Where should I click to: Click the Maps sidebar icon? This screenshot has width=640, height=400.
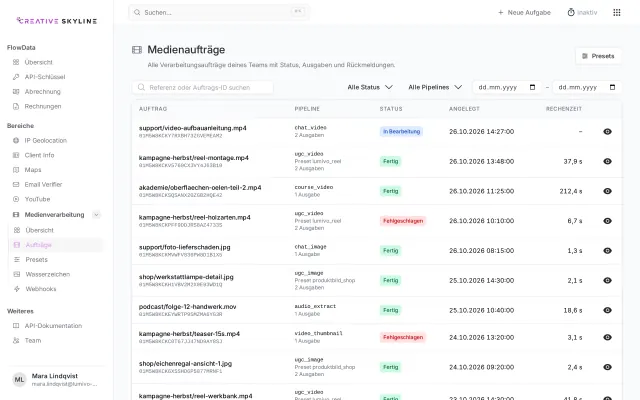click(x=16, y=170)
